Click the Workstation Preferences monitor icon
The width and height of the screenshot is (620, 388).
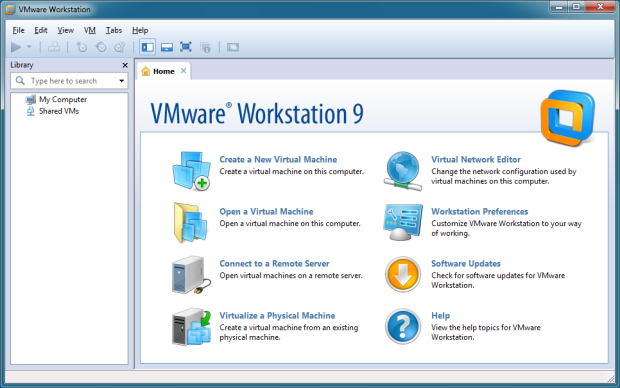pyautogui.click(x=403, y=222)
